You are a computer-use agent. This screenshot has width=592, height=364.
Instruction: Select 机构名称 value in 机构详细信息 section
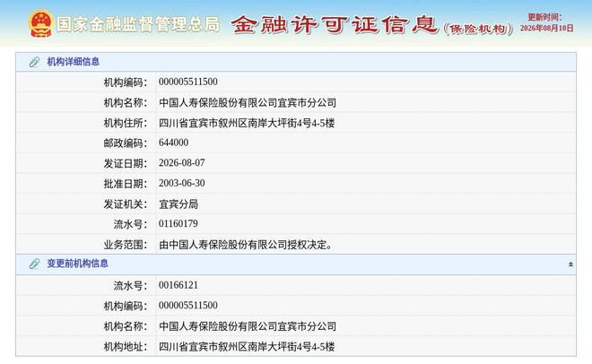click(x=248, y=102)
